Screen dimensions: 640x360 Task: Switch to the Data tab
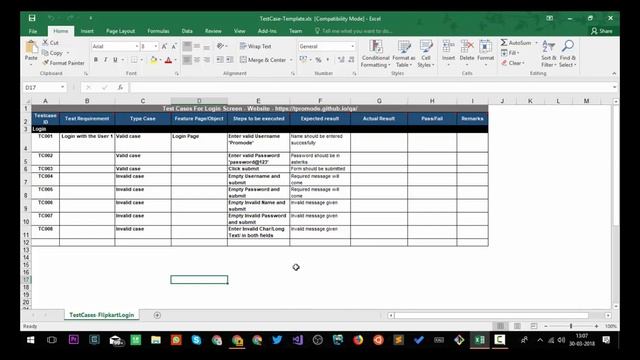(187, 31)
